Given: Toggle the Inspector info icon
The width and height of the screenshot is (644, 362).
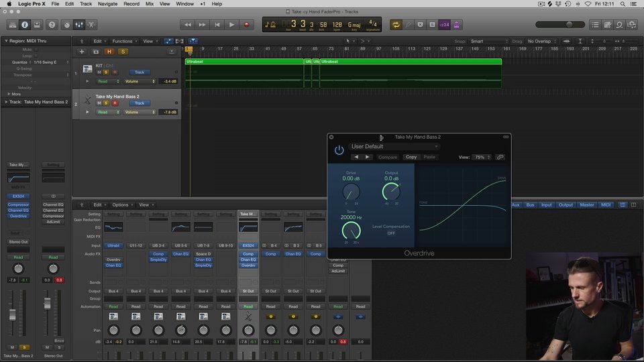Looking at the screenshot, I should coord(25,25).
